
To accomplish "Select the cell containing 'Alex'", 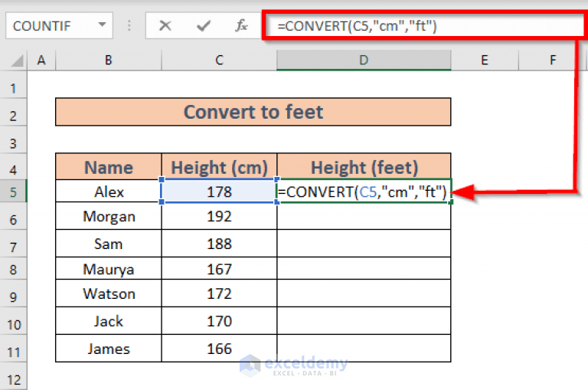I will coord(109,192).
